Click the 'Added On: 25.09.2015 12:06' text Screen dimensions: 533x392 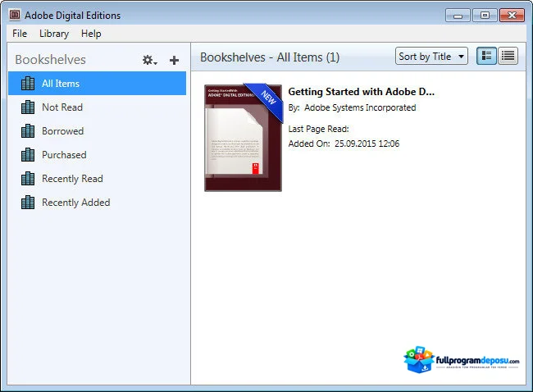[344, 144]
